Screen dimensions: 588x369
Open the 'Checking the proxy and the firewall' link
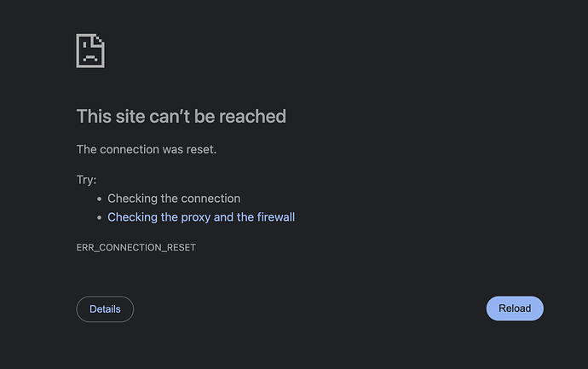pyautogui.click(x=201, y=217)
